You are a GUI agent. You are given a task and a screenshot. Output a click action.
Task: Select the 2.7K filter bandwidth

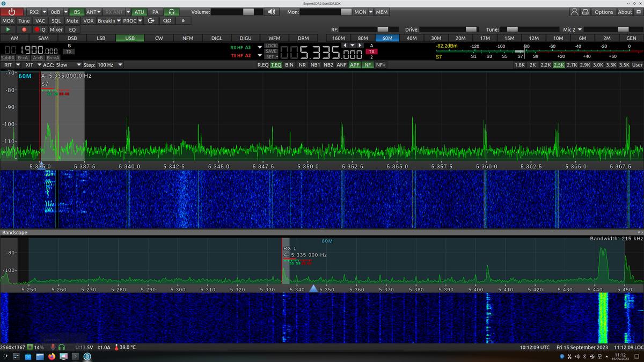[572, 65]
